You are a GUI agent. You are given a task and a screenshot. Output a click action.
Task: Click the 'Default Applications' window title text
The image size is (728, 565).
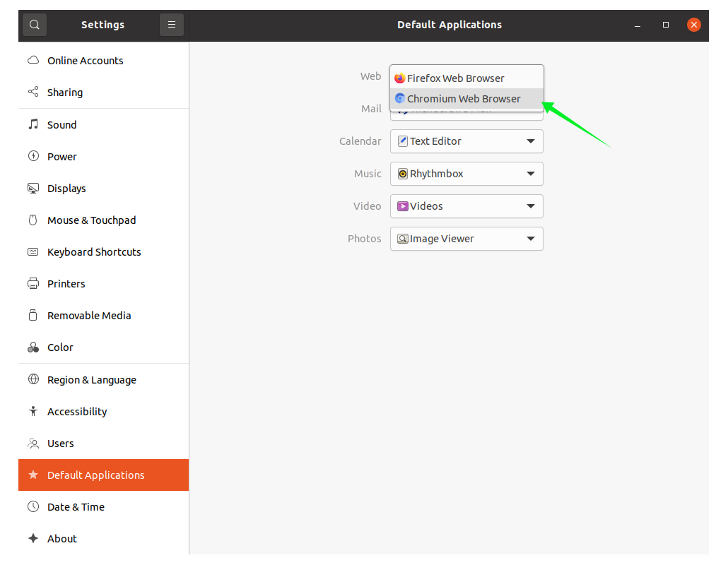point(450,25)
